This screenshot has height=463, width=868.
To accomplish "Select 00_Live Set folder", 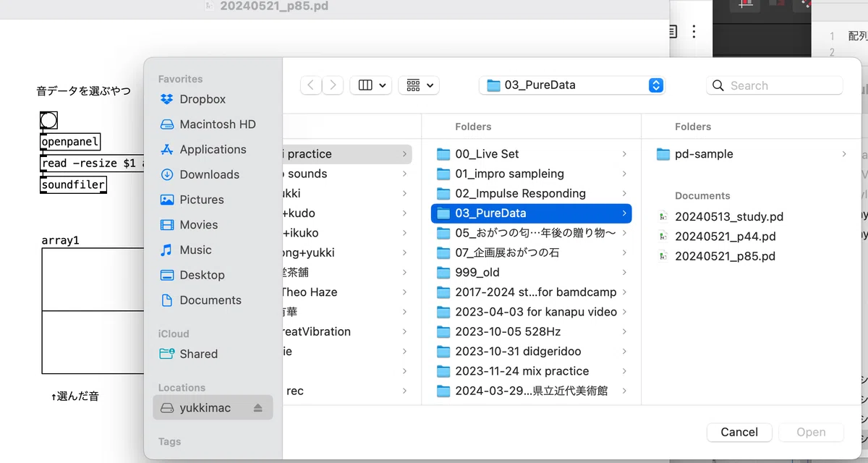I will point(531,154).
